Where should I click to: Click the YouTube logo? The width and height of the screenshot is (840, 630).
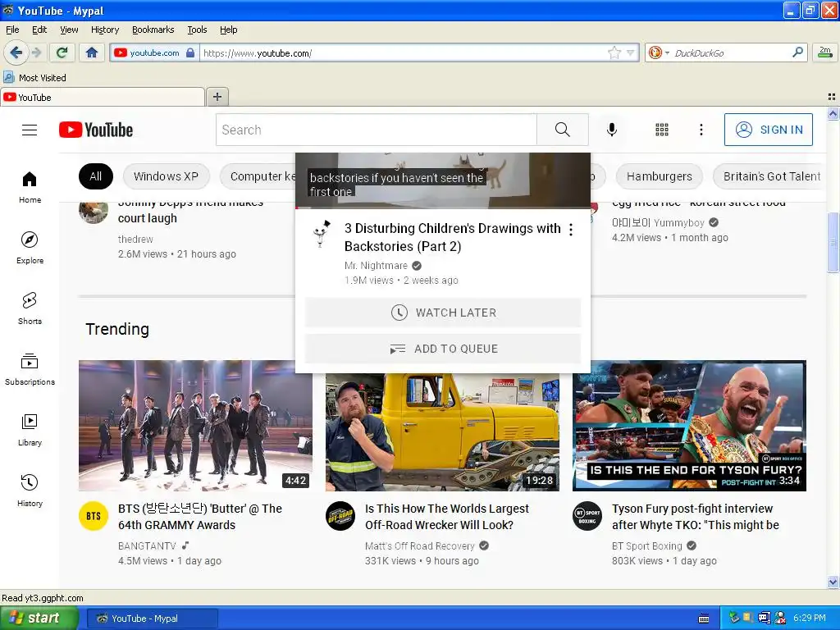96,130
